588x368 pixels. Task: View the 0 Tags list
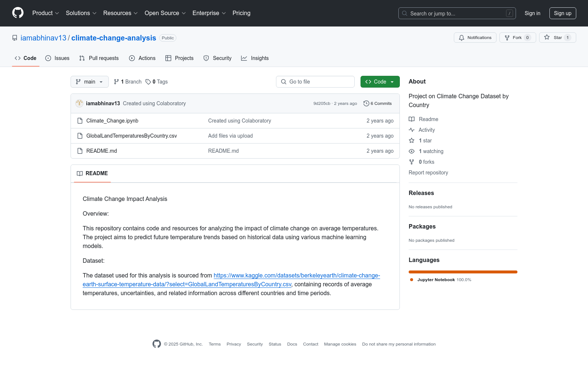pos(157,82)
